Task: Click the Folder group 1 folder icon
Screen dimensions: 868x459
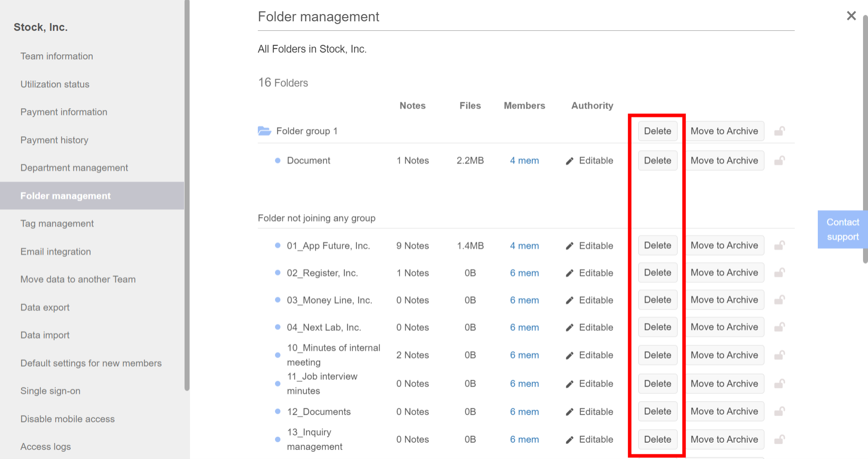Action: 264,131
